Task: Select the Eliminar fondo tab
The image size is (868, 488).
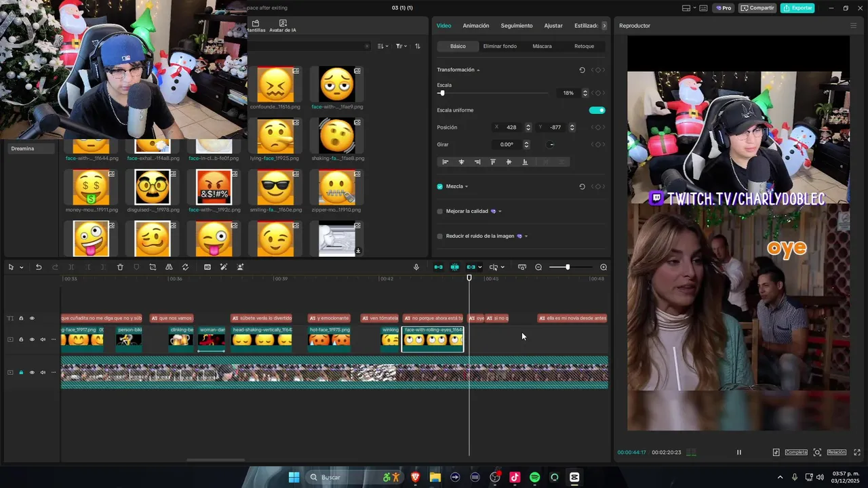Action: (500, 46)
